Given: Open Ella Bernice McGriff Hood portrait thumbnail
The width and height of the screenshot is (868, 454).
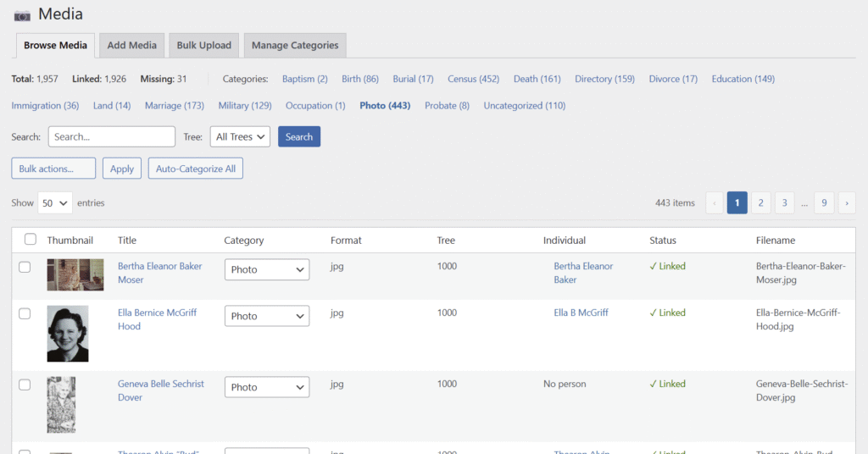Looking at the screenshot, I should pyautogui.click(x=68, y=334).
